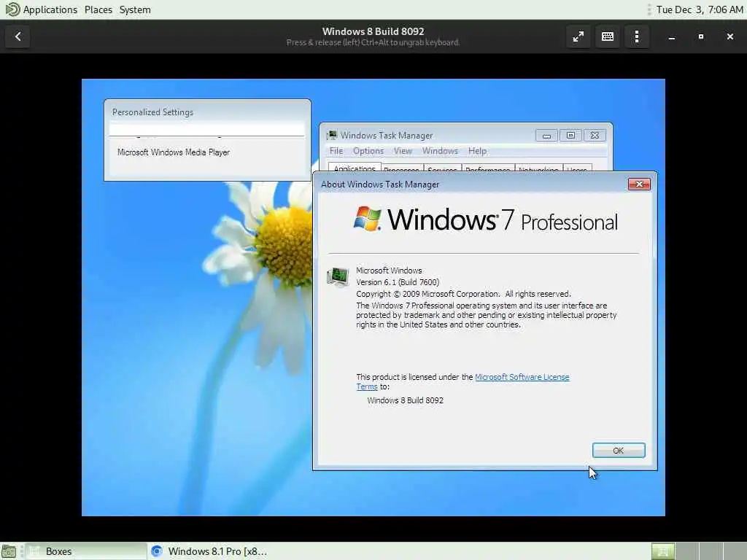Screen dimensions: 747x560
Task: Click the show desktop icon in taskbar
Action: pyautogui.click(x=9, y=551)
